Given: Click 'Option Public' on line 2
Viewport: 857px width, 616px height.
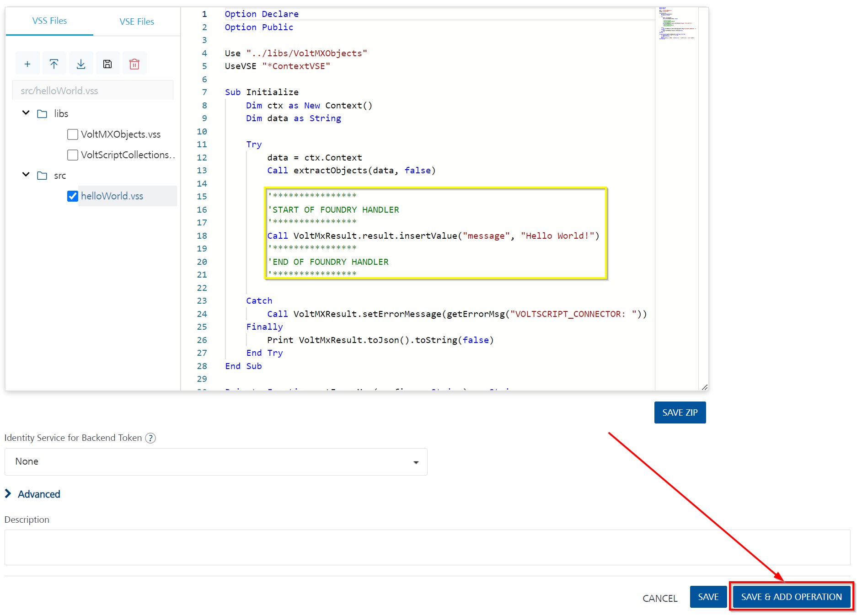Looking at the screenshot, I should tap(259, 27).
